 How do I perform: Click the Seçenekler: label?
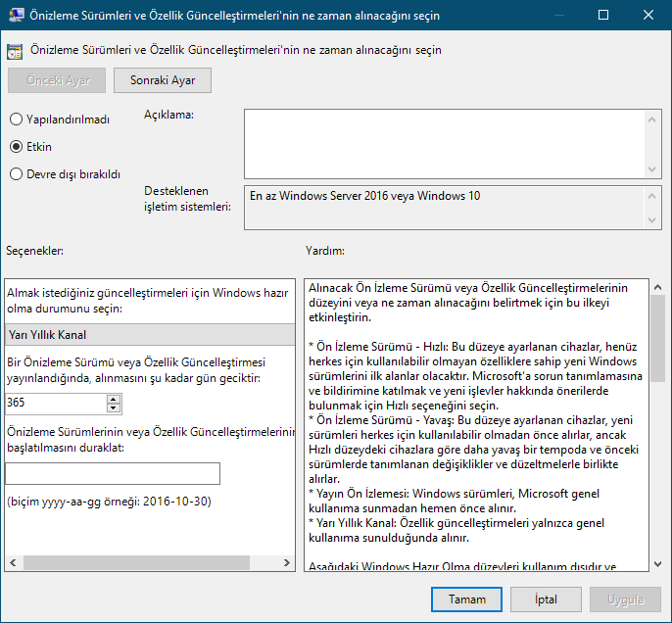[34, 251]
